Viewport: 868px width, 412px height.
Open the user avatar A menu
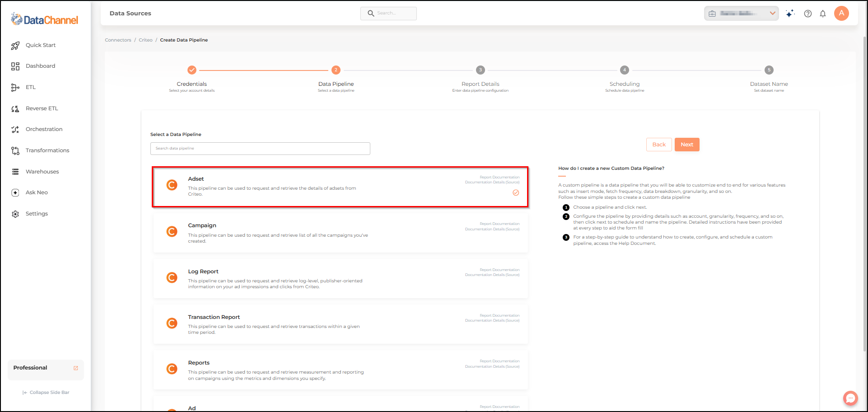click(x=841, y=13)
